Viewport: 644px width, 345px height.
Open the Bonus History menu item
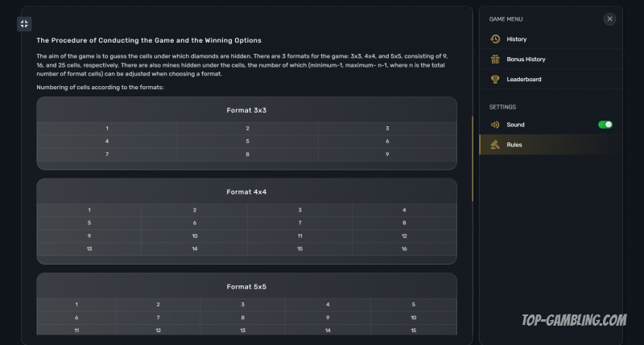coord(526,60)
